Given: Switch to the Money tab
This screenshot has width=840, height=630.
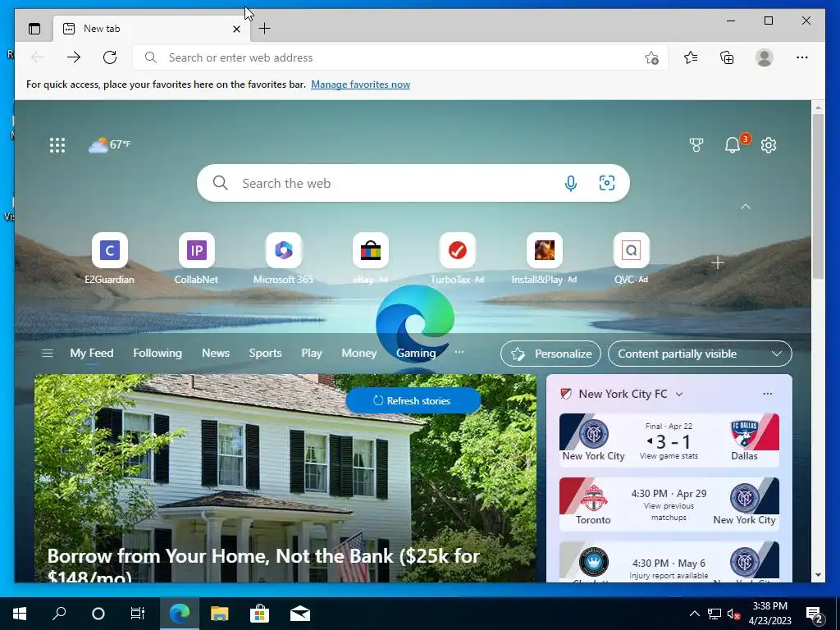Looking at the screenshot, I should coord(359,353).
